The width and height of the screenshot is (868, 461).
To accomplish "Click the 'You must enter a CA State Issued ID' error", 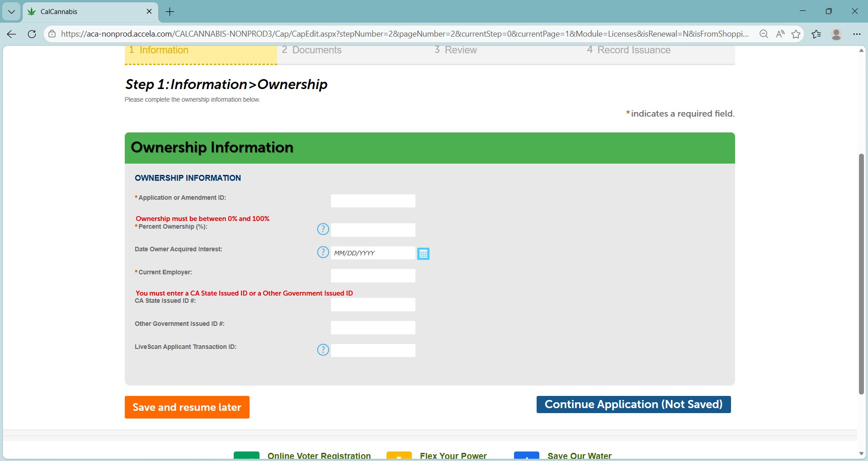I will click(244, 293).
